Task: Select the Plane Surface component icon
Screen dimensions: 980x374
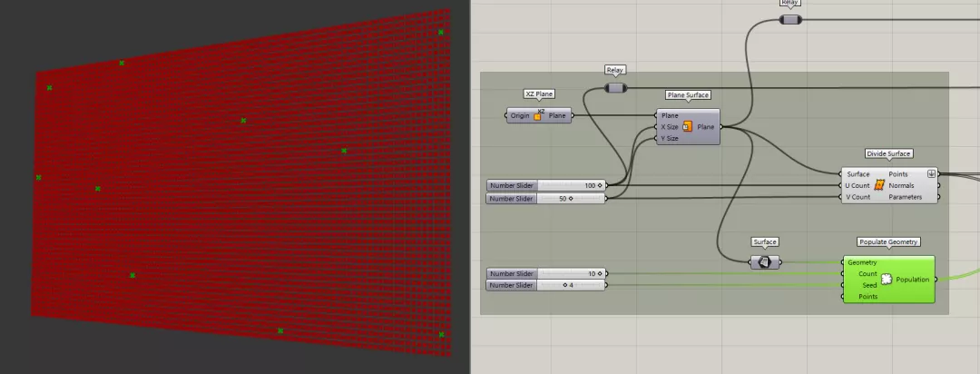Action: pos(687,127)
